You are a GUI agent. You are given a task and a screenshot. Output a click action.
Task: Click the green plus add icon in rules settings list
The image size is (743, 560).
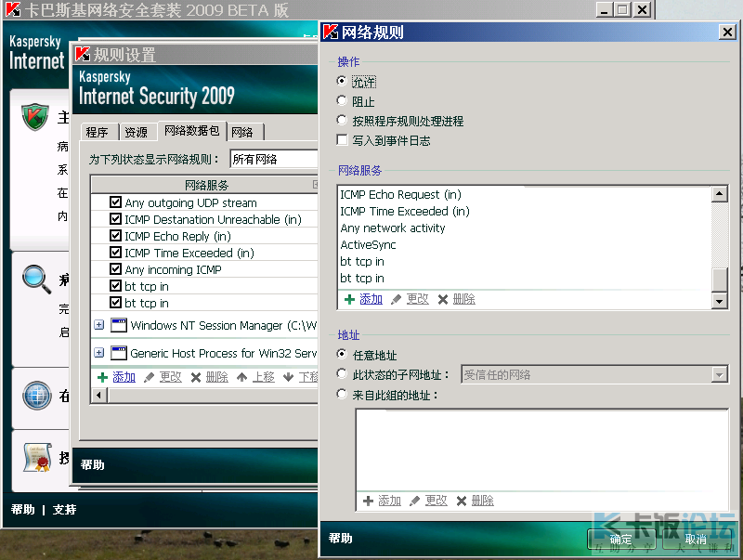click(102, 377)
